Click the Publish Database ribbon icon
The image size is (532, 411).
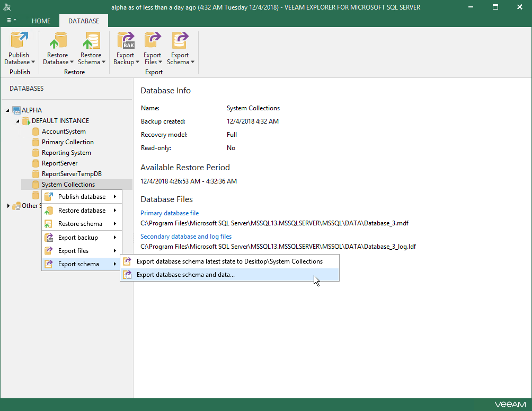pos(19,40)
